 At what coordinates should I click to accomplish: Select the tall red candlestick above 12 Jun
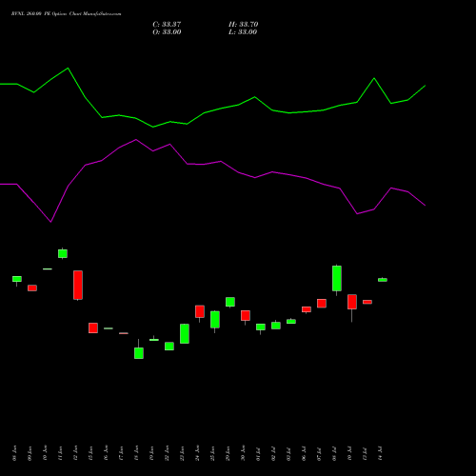[78, 285]
